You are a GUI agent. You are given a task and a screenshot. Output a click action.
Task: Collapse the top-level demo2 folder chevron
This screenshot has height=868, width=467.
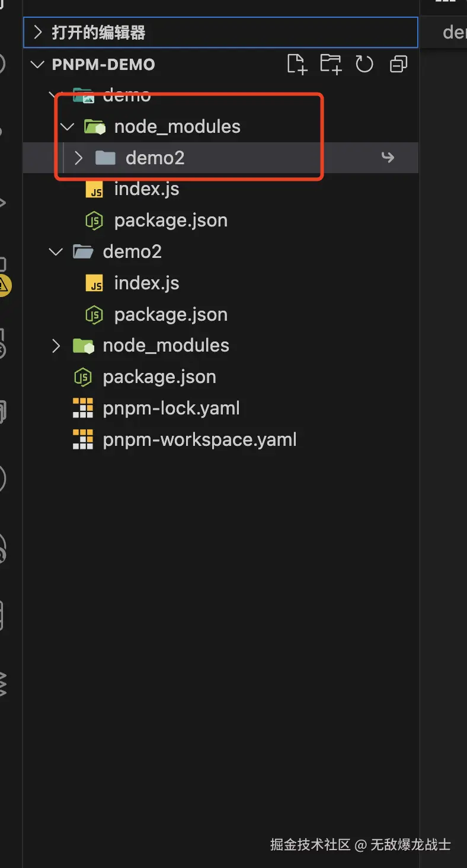(x=56, y=252)
